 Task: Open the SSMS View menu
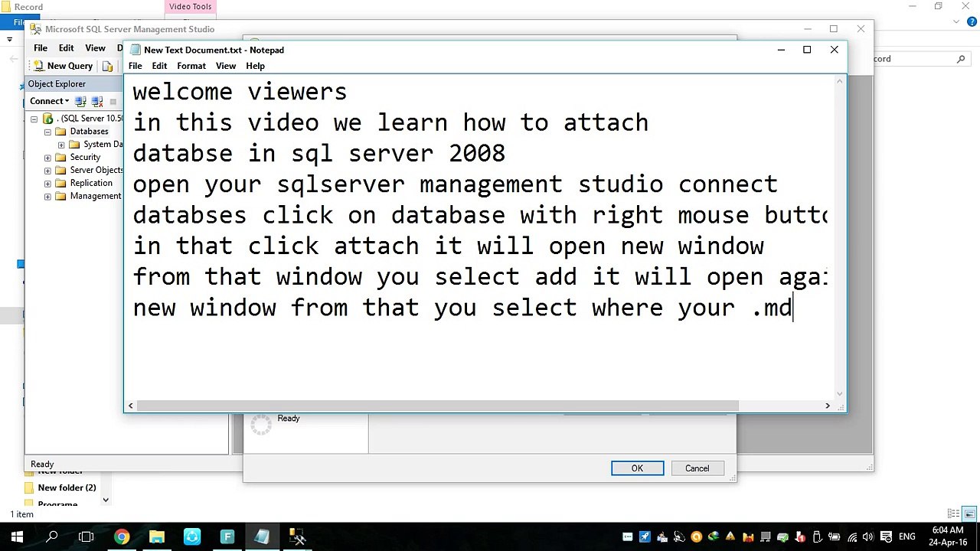[x=96, y=47]
